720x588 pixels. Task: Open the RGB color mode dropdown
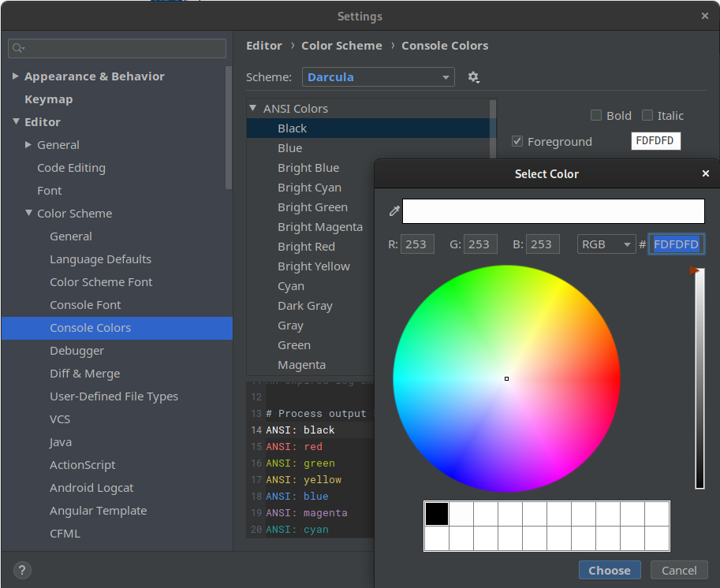pyautogui.click(x=606, y=244)
